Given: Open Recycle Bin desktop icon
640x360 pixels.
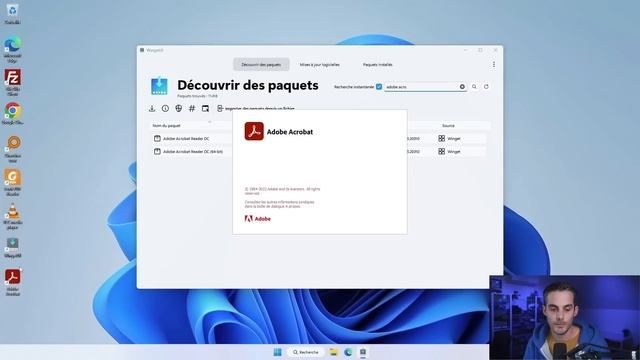Looking at the screenshot, I should coord(12,13).
